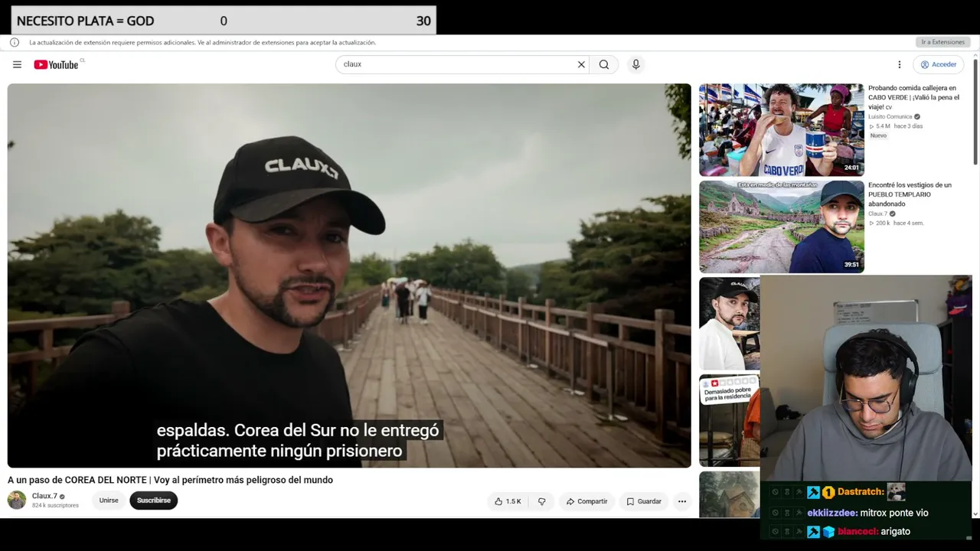Viewport: 980px width, 551px height.
Task: Go to YouTube home via the logo
Action: point(57,65)
